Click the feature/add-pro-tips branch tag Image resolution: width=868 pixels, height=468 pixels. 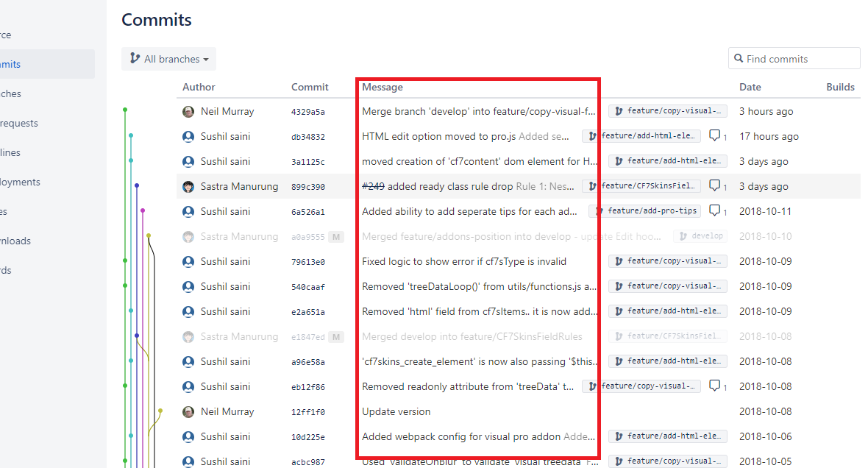tap(646, 211)
